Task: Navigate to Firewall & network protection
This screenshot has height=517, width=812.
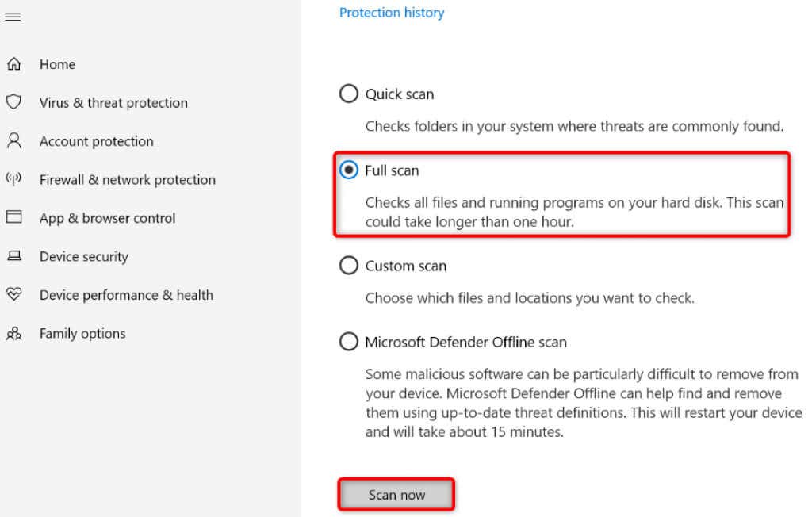Action: (x=127, y=180)
